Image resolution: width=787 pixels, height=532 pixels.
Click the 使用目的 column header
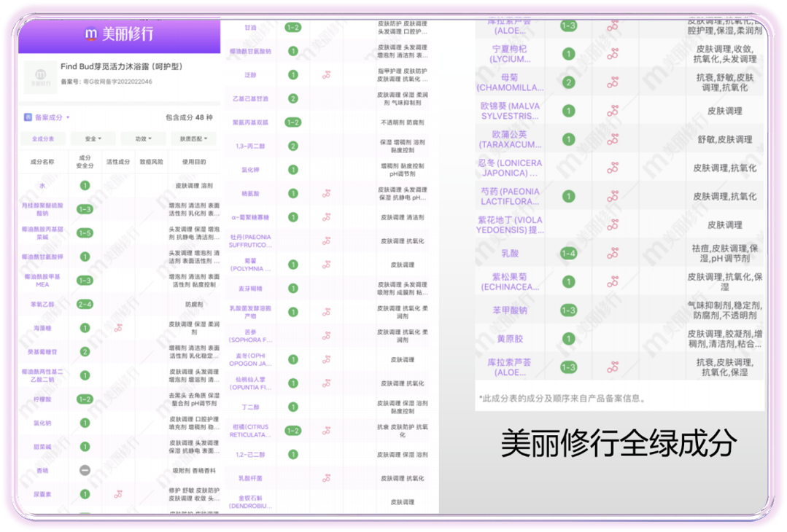pos(194,162)
